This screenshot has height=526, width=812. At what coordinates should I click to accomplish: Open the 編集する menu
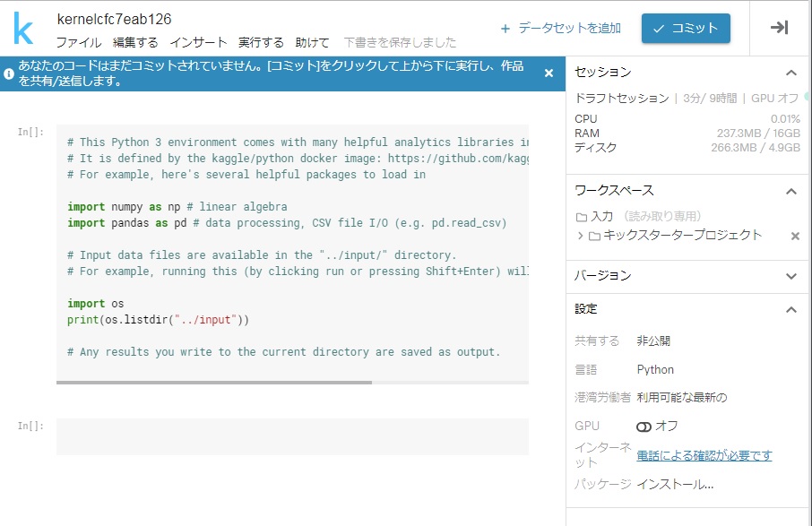click(x=135, y=42)
